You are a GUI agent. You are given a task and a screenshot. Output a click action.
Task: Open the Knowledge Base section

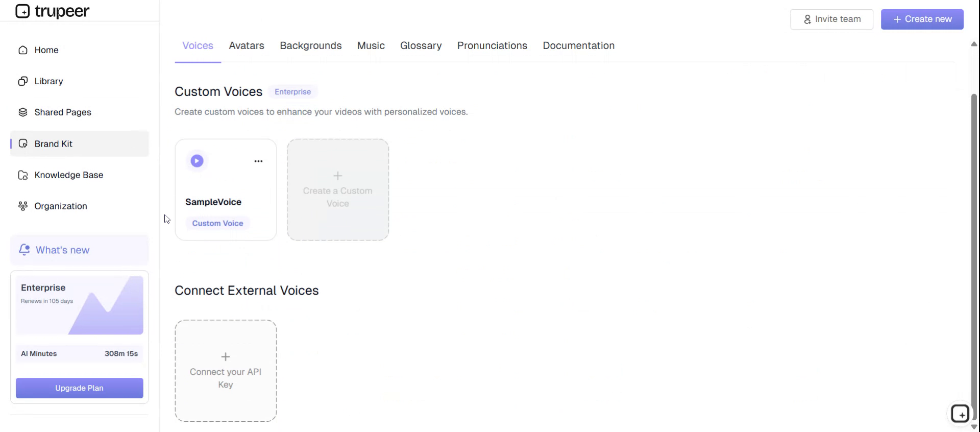(79, 175)
